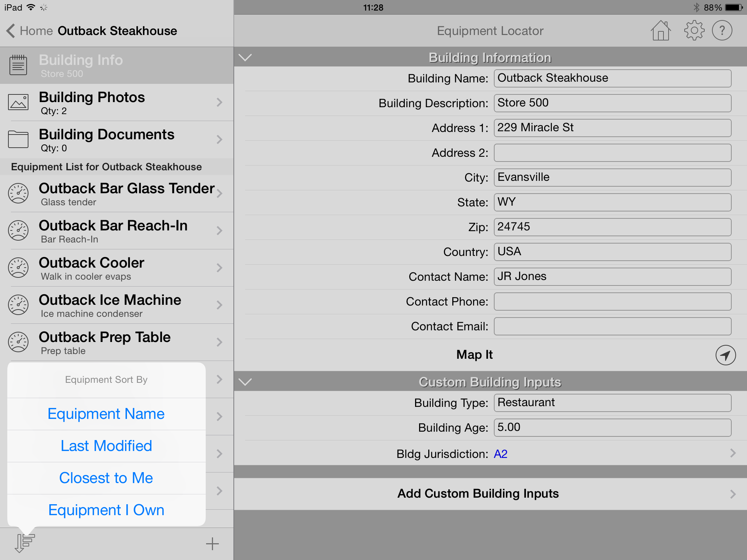The width and height of the screenshot is (747, 560).
Task: Sort equipment by Equipment Name
Action: click(x=106, y=414)
